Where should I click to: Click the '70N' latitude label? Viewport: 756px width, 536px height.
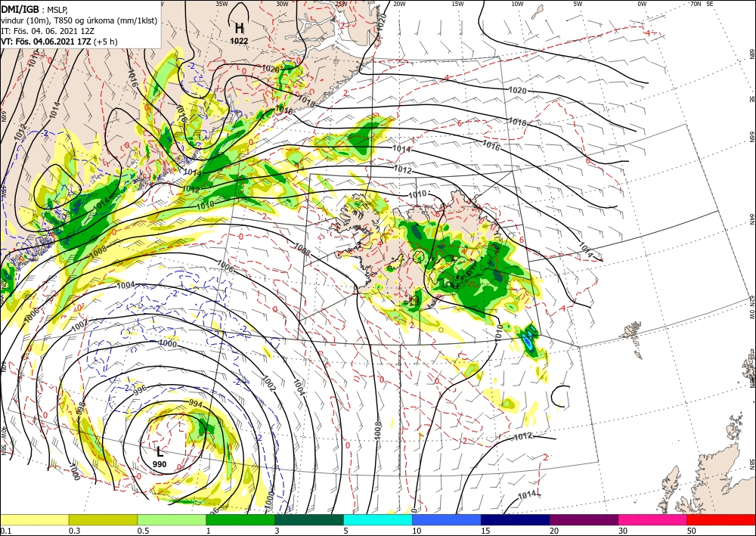point(696,4)
